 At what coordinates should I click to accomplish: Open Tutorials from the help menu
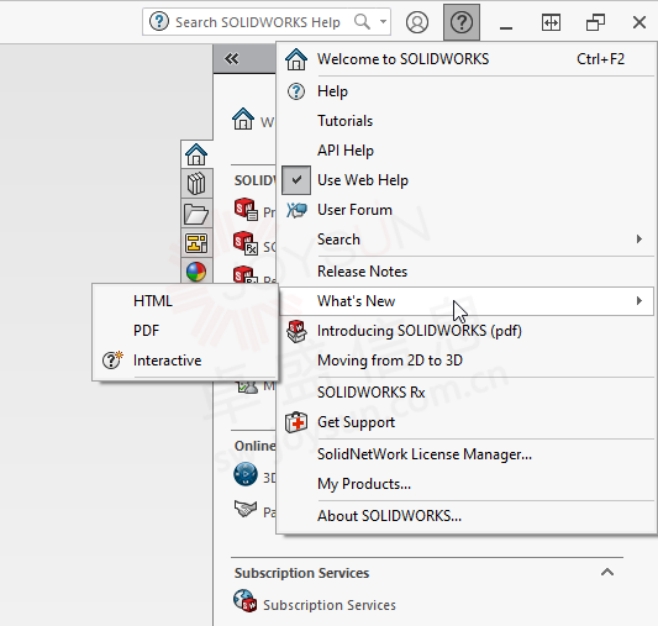pos(467,121)
